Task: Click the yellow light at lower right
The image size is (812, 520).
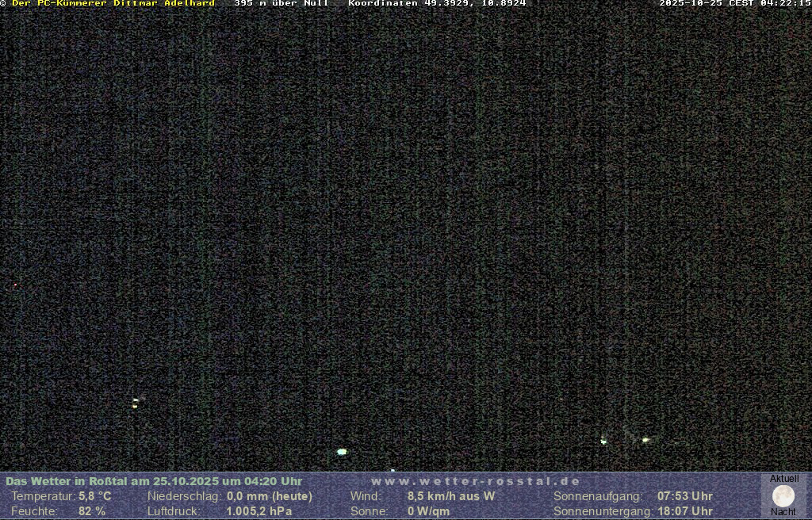Action: coord(645,439)
